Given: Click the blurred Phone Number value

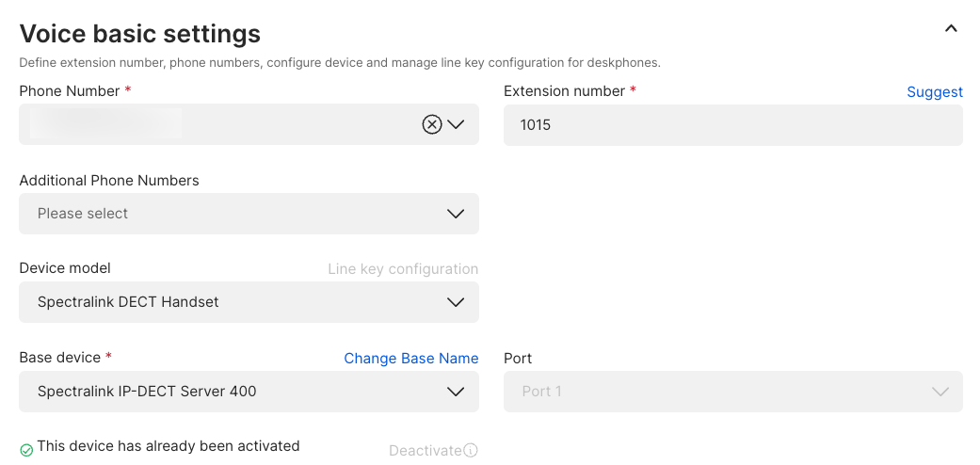Looking at the screenshot, I should pos(105,123).
